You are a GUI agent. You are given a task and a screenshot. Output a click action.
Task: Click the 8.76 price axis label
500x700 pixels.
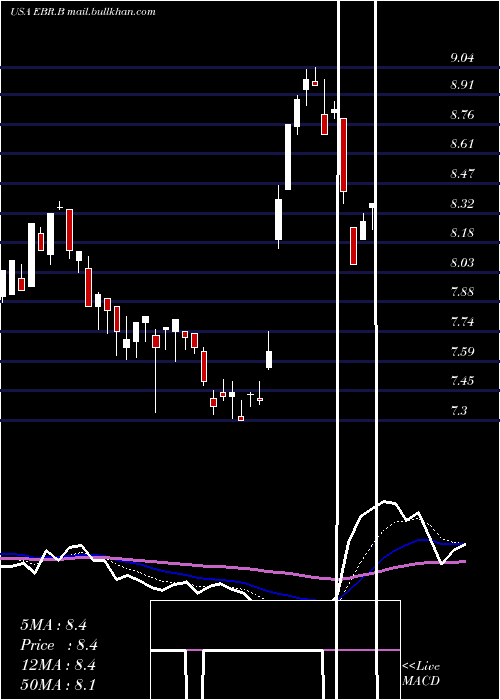click(x=462, y=115)
